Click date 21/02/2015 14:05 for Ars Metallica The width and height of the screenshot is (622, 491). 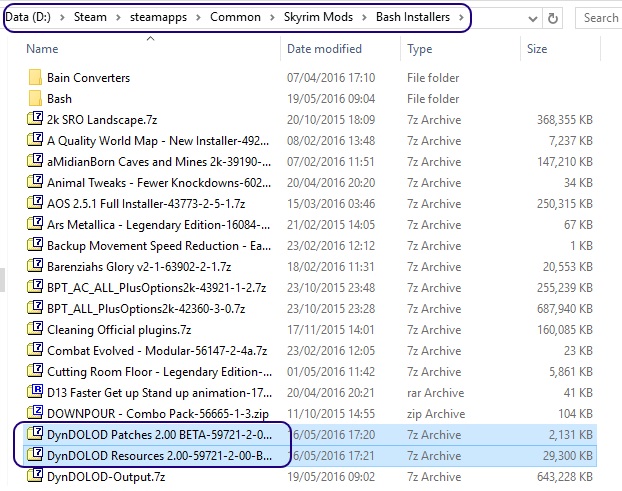tap(331, 225)
